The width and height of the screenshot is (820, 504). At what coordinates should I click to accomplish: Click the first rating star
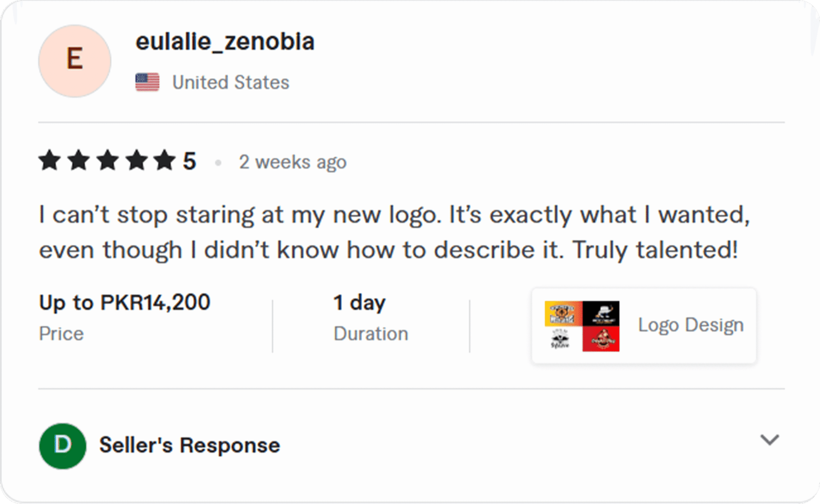click(50, 161)
